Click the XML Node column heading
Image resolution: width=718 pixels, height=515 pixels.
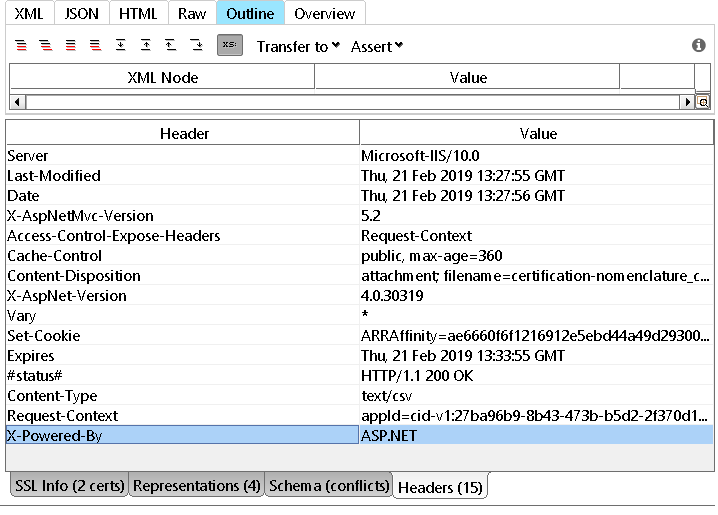pyautogui.click(x=162, y=77)
